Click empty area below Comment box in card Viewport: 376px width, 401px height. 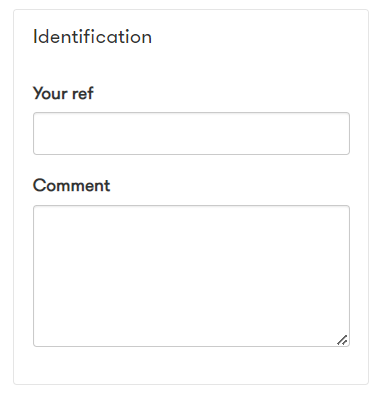[x=191, y=365]
